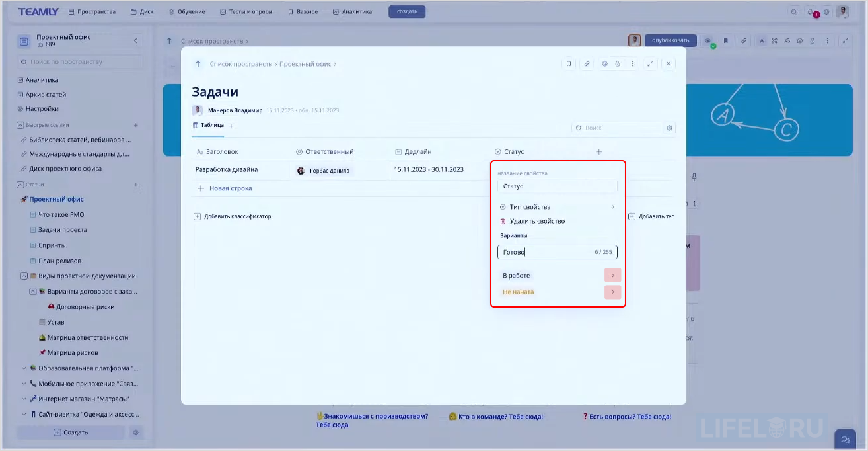Open article settings gear in dialog toolbar

click(x=604, y=63)
